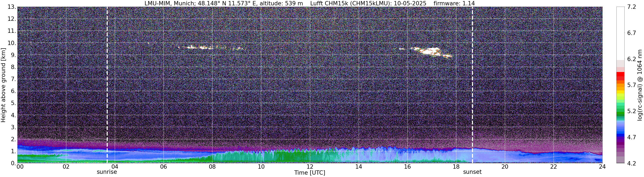
Task: Click the date '10-05-2025' in the title
Action: 410,3
